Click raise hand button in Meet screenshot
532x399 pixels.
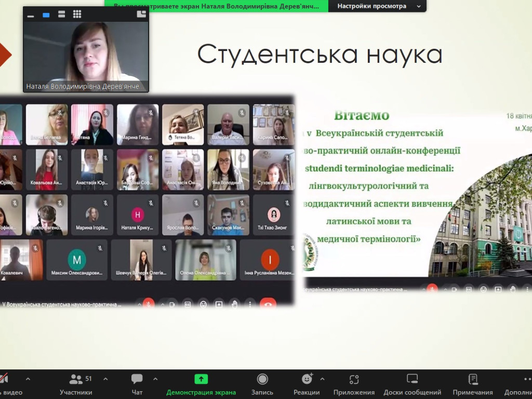coord(234,304)
